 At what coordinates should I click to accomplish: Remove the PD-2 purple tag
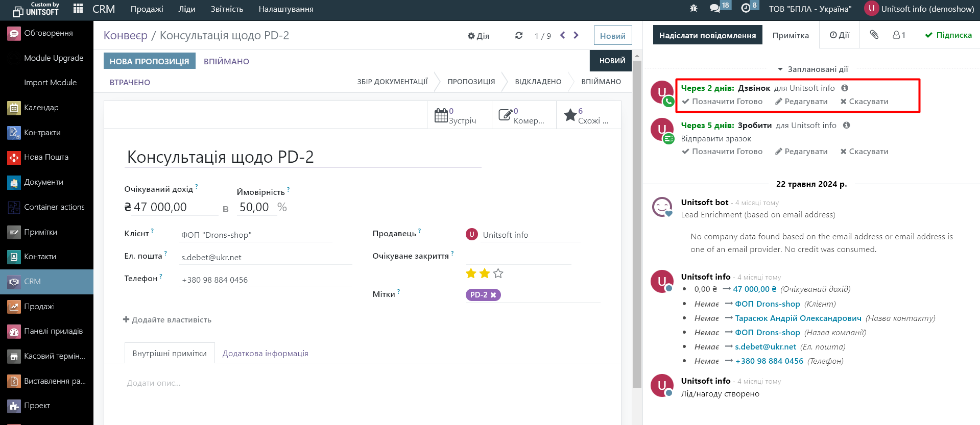point(493,295)
